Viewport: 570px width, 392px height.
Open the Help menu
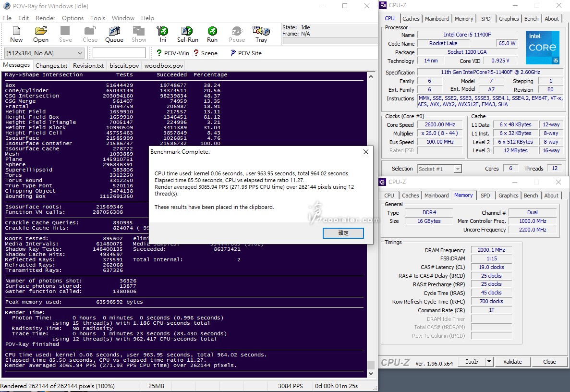tap(147, 18)
